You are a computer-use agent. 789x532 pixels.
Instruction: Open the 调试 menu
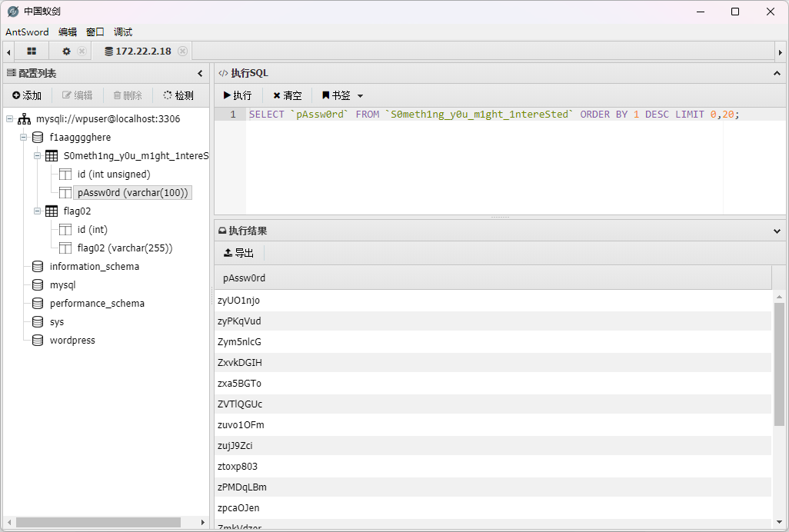(123, 32)
